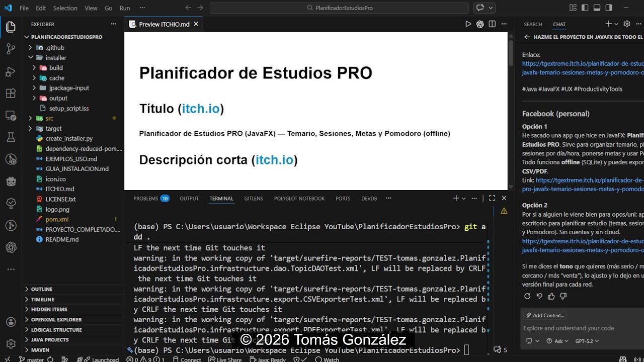Switch to the OUTPUT tab
Screen dimensions: 644x362
coord(189,199)
